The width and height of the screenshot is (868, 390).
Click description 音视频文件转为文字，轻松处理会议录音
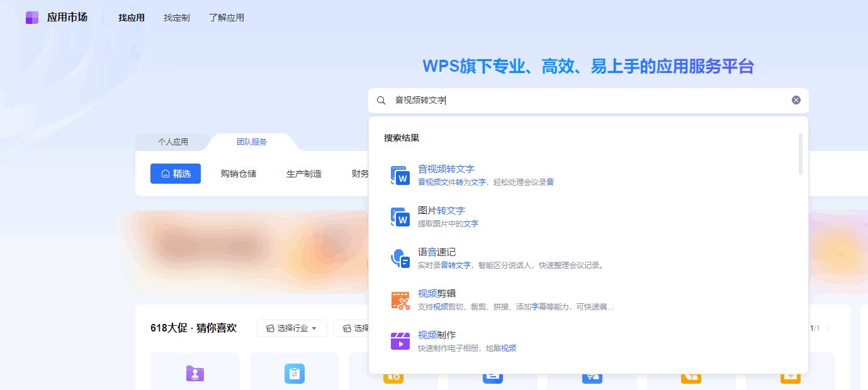click(x=486, y=182)
